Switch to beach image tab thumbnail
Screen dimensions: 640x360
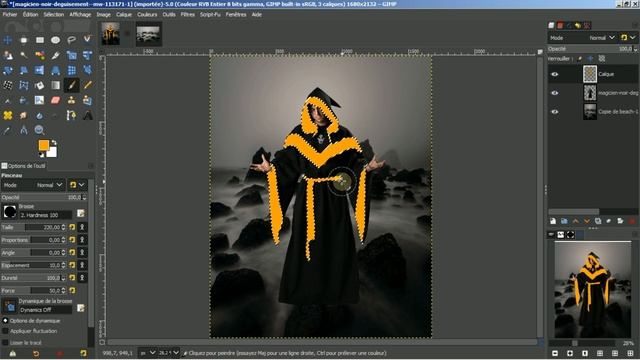click(x=149, y=34)
